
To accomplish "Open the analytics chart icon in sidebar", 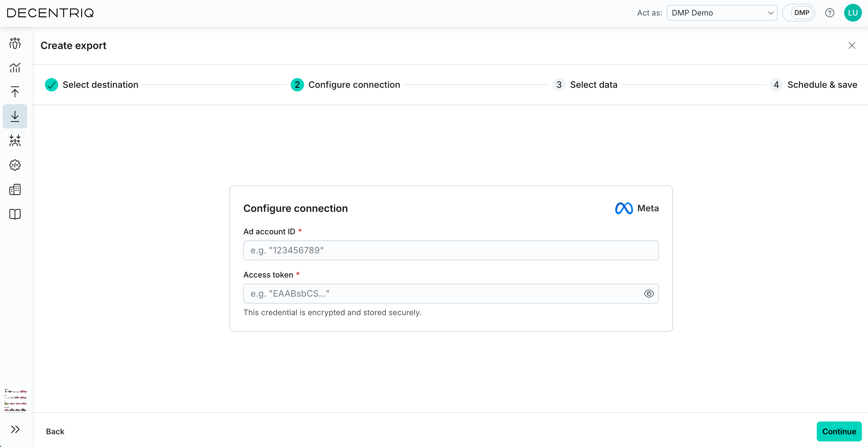I will (x=15, y=68).
